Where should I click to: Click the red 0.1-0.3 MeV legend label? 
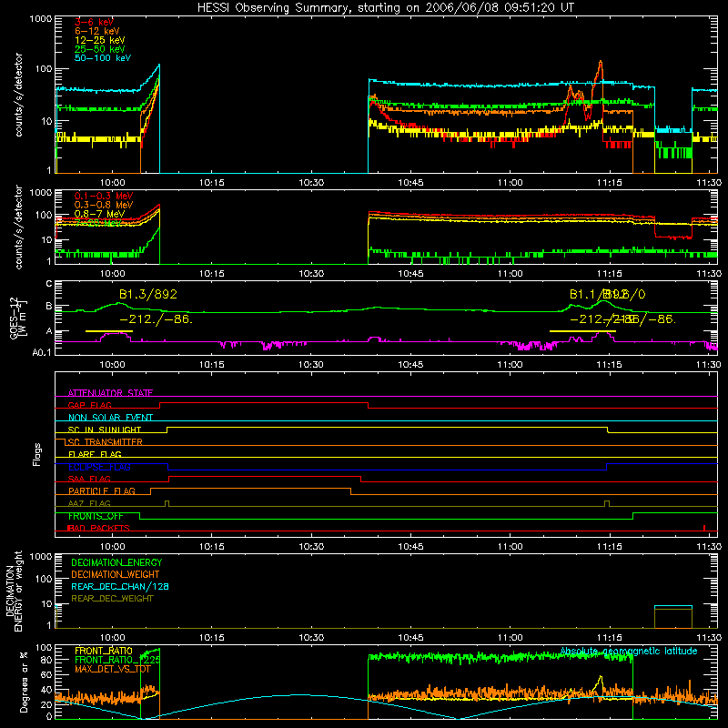[104, 196]
